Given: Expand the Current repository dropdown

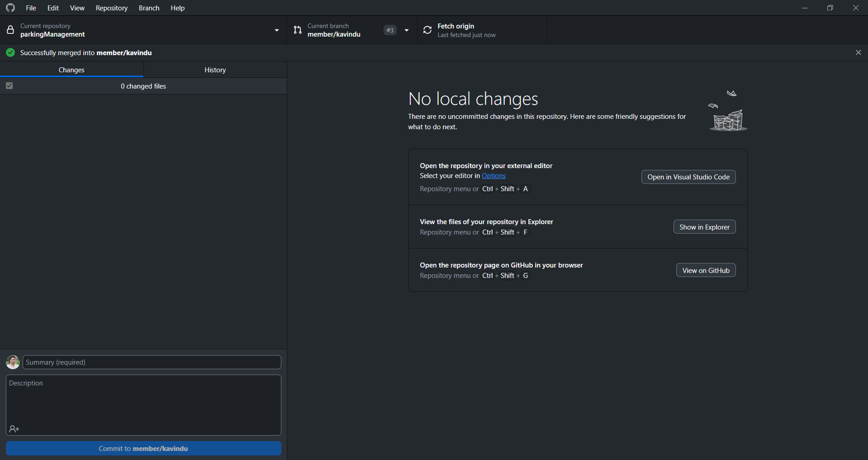Looking at the screenshot, I should point(276,30).
